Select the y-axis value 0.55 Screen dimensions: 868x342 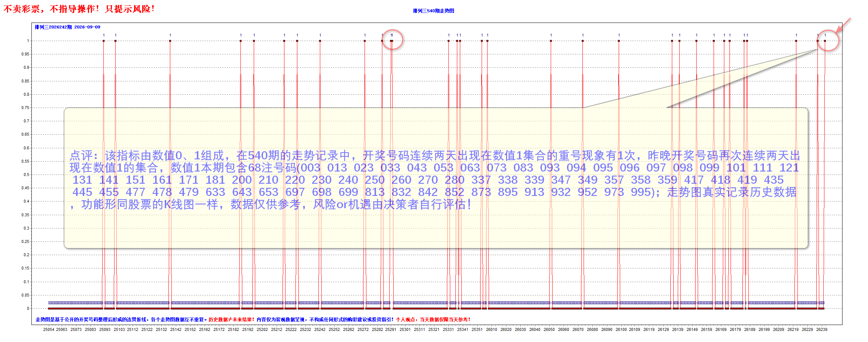coord(25,161)
